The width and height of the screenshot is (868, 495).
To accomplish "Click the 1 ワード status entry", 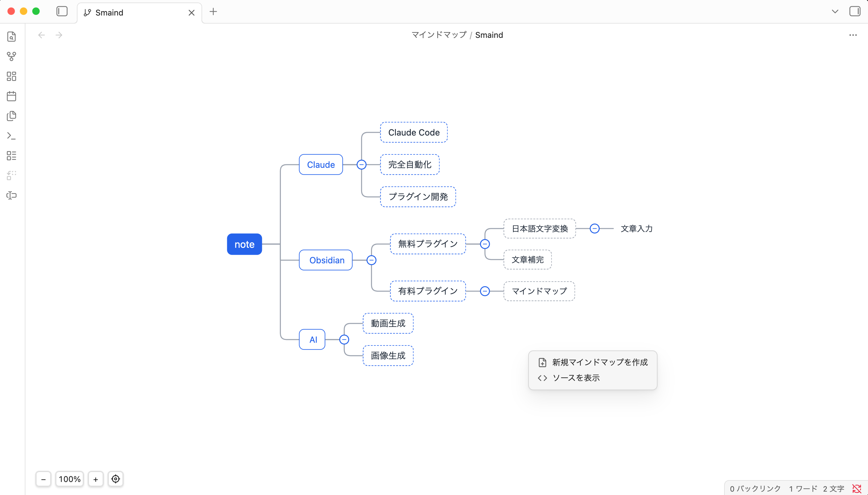I will [803, 489].
